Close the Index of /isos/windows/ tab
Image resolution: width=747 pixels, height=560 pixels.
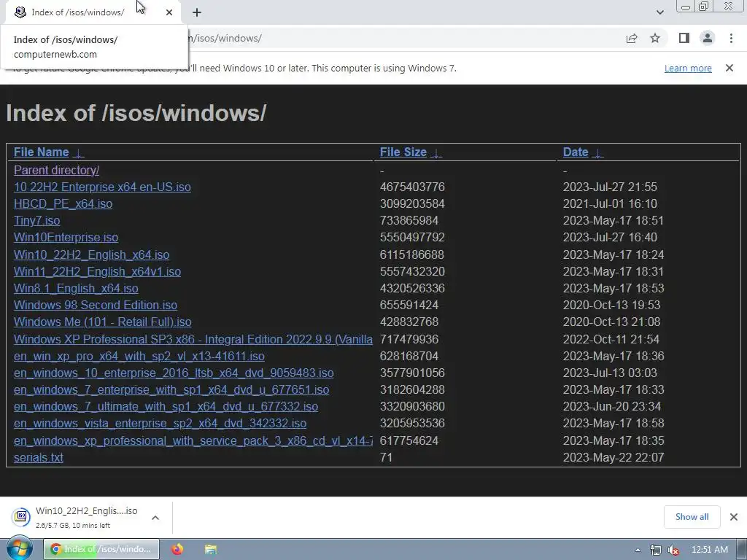pyautogui.click(x=169, y=12)
